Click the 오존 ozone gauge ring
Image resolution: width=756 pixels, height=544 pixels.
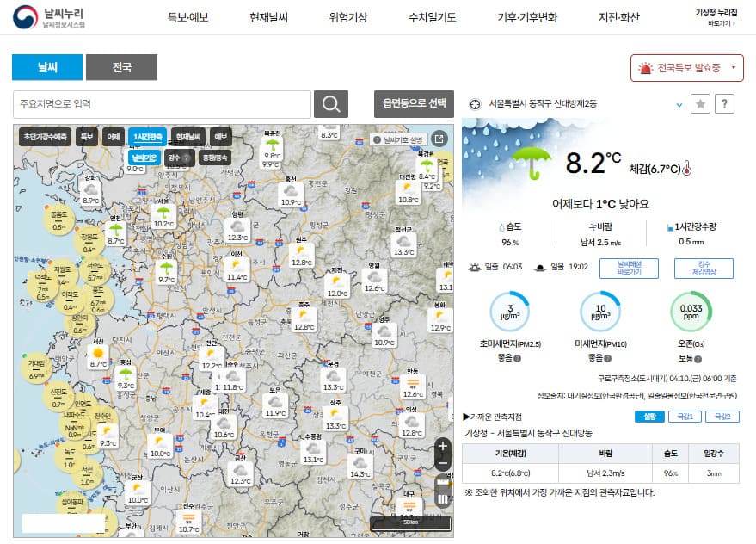(692, 312)
